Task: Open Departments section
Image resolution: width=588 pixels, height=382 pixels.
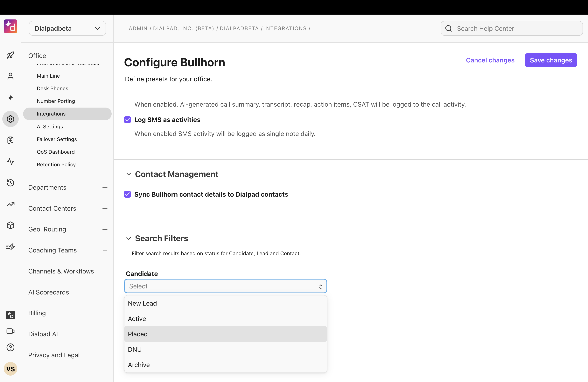Action: click(47, 187)
